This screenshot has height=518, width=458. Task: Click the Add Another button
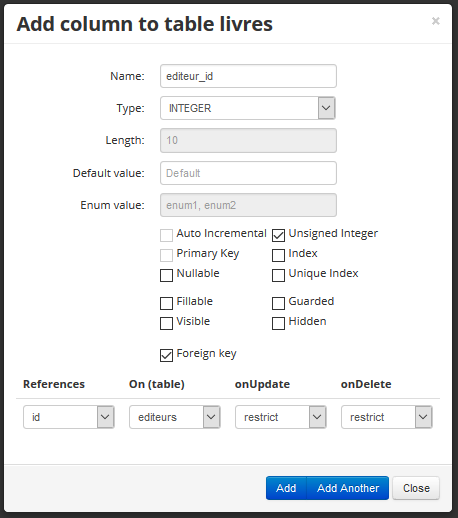tap(348, 488)
